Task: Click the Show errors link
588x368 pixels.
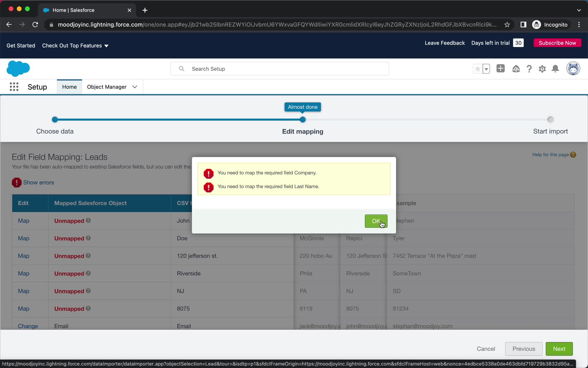Action: click(x=39, y=182)
